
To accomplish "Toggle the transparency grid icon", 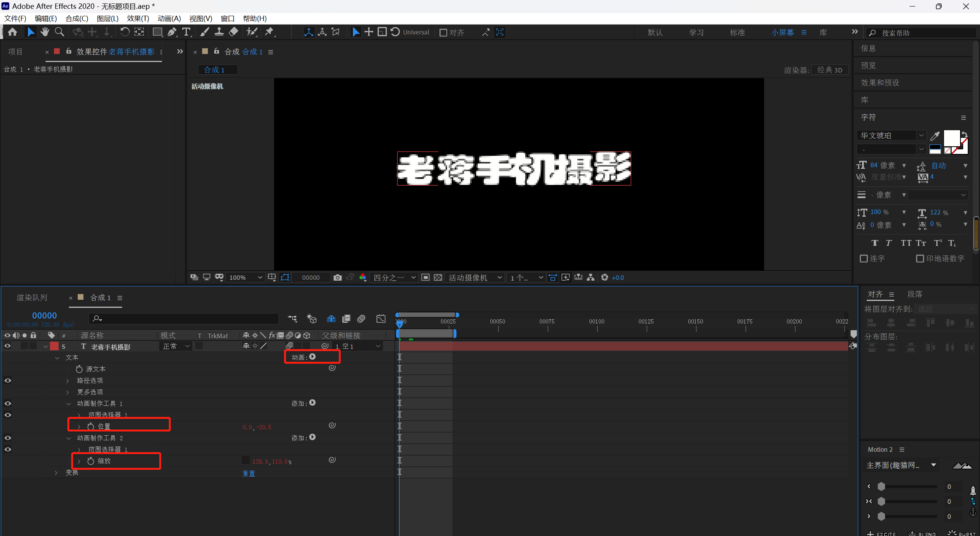I will (438, 278).
